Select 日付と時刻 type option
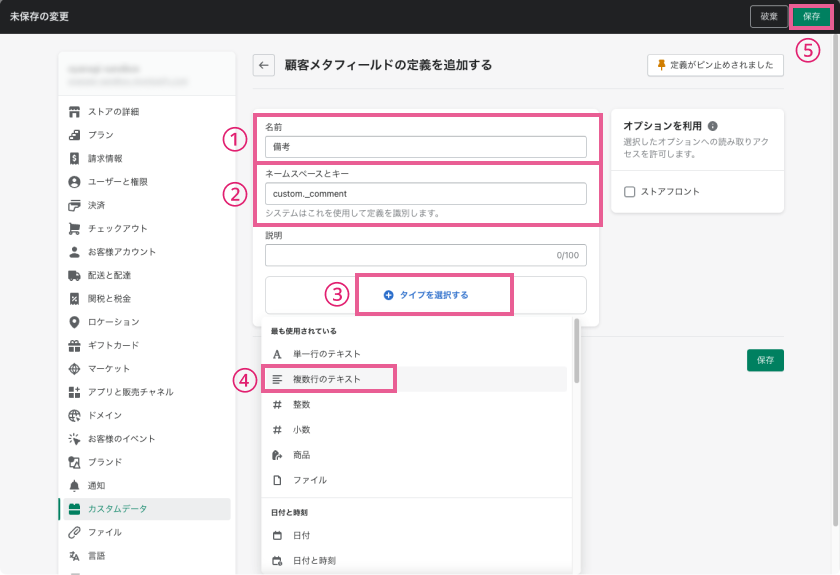This screenshot has width=840, height=575. coord(314,561)
